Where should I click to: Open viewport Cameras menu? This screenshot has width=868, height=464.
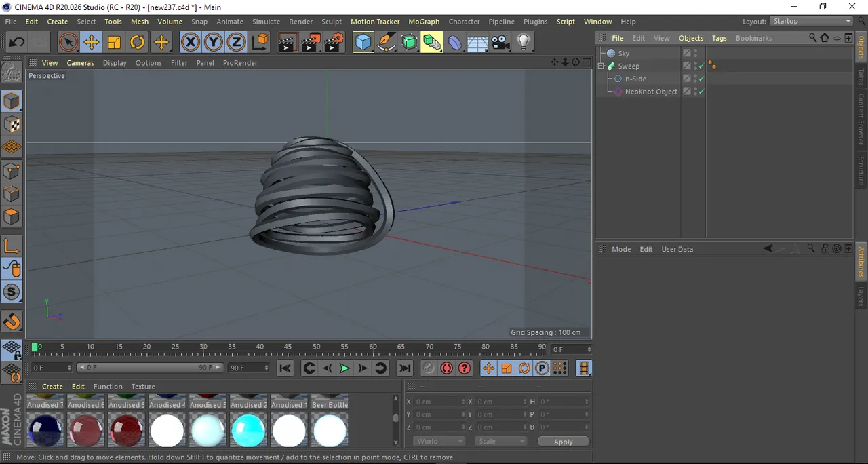tap(80, 63)
